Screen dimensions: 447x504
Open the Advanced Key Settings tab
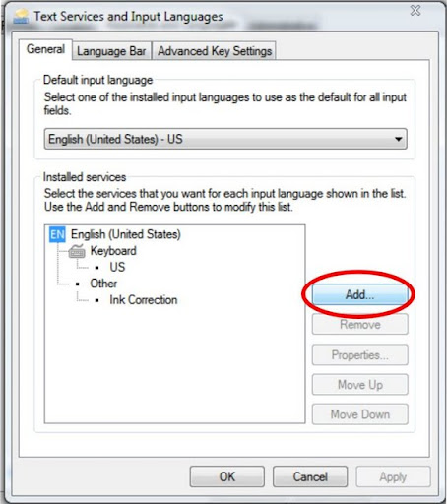(x=215, y=51)
